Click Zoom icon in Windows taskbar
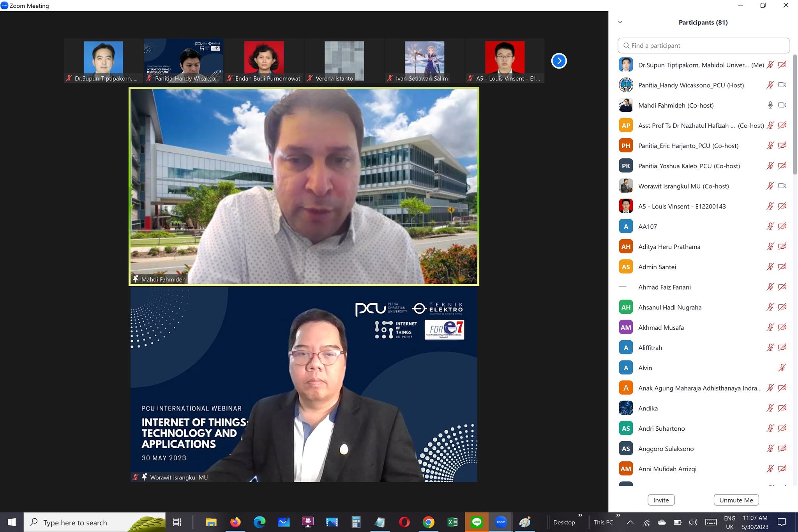The height and width of the screenshot is (532, 798). click(x=501, y=522)
